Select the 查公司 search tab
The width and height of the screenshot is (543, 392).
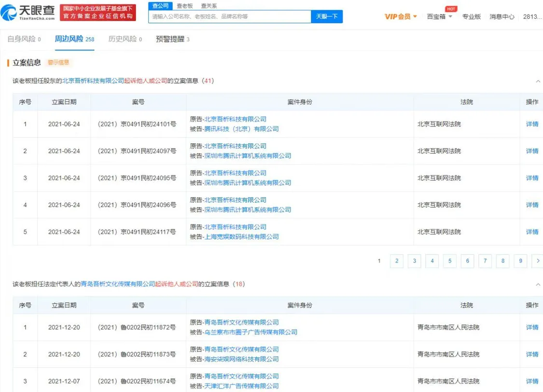160,6
